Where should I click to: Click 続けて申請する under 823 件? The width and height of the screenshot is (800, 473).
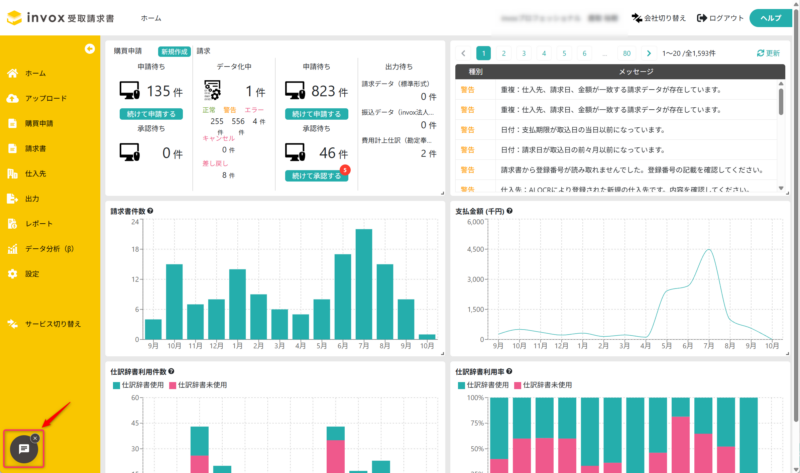pyautogui.click(x=316, y=114)
